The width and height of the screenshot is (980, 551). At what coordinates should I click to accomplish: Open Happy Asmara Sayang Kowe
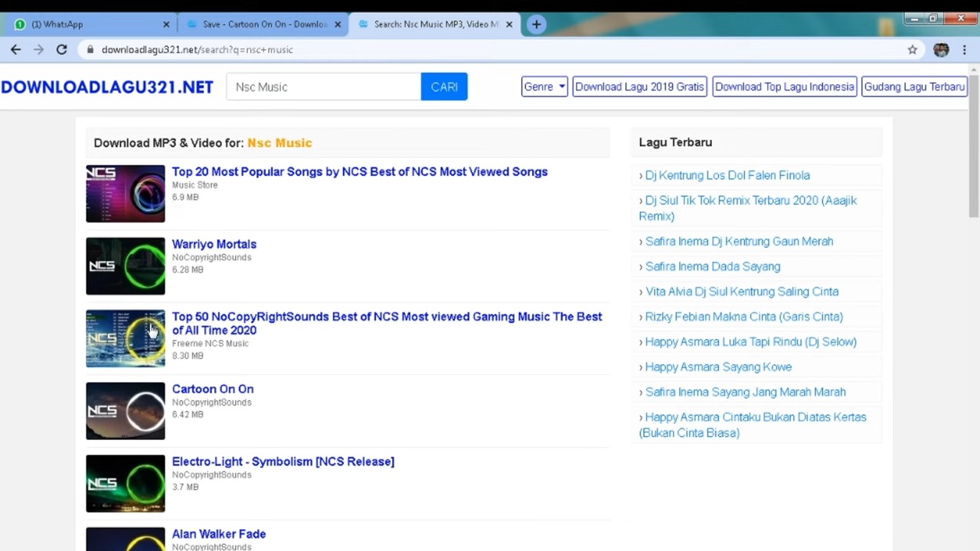(718, 367)
